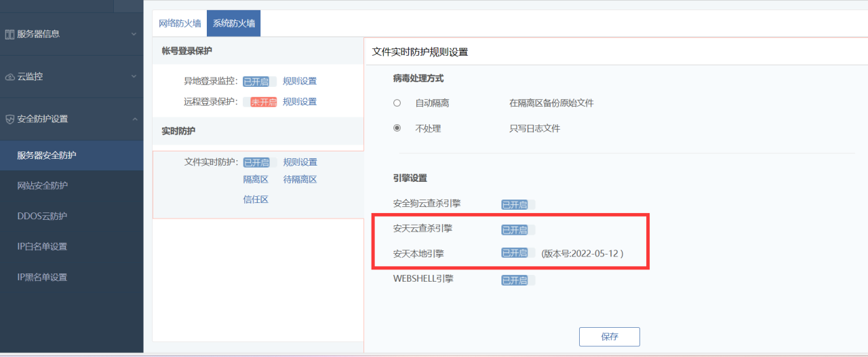The height and width of the screenshot is (357, 868).
Task: Click the 保存 button
Action: [x=609, y=337]
